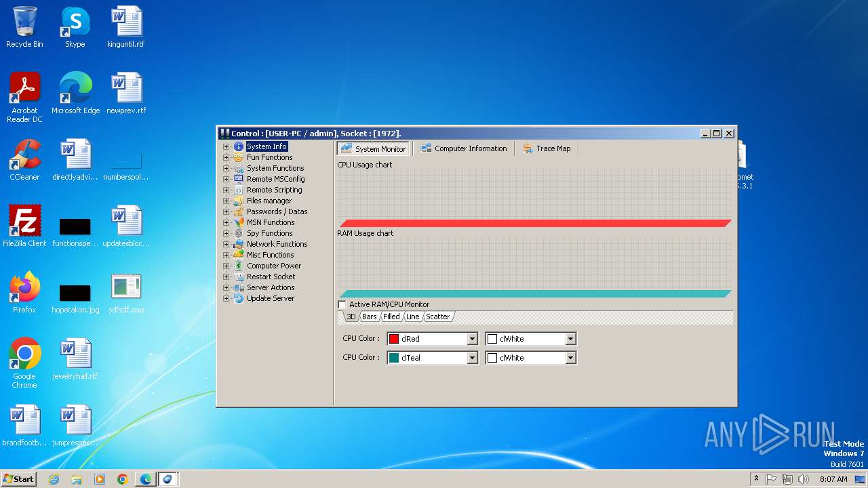Enable the Active RAM/CPU Monitor checkbox
868x488 pixels.
point(342,305)
